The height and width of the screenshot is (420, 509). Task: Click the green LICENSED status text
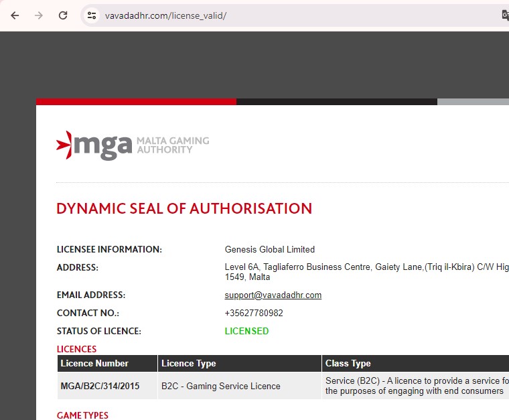(246, 331)
